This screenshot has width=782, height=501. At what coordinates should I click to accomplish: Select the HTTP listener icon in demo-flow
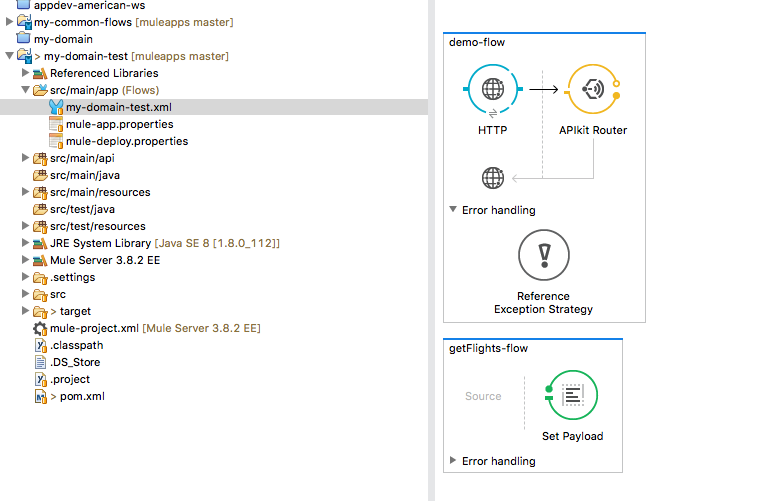click(x=493, y=90)
